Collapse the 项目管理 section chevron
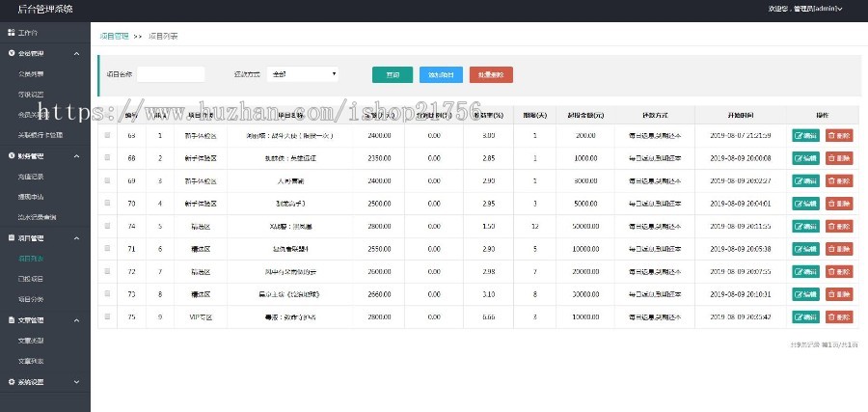 click(x=76, y=238)
